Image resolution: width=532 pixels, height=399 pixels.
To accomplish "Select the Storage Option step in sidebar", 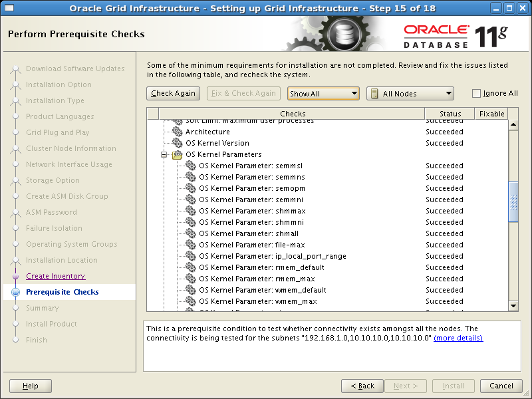I will (x=53, y=180).
